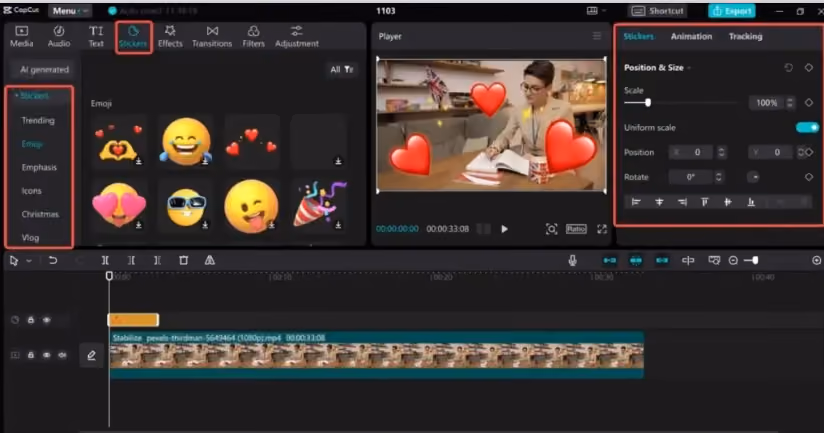Click the microphone record voiceover icon
Image resolution: width=824 pixels, height=433 pixels.
click(x=572, y=260)
